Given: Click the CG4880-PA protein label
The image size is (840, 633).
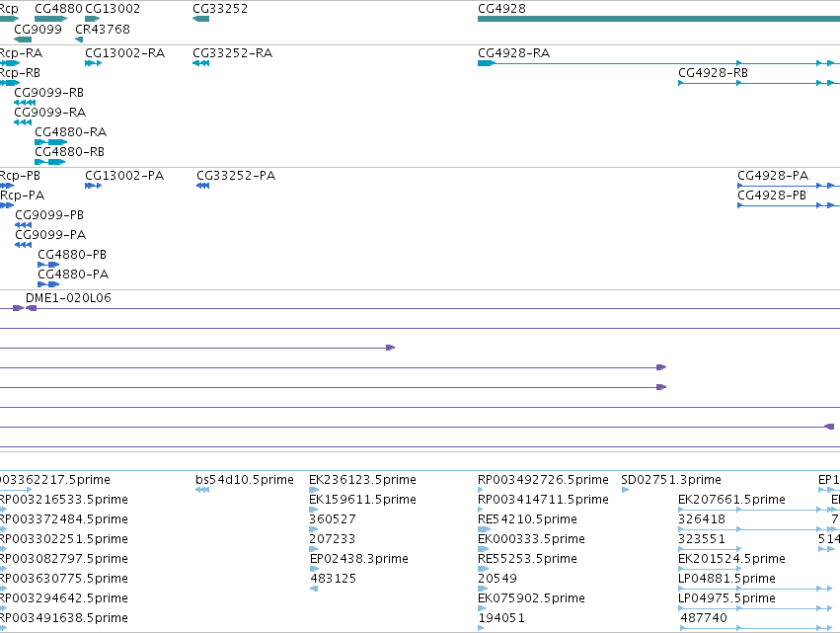Looking at the screenshot, I should (73, 275).
